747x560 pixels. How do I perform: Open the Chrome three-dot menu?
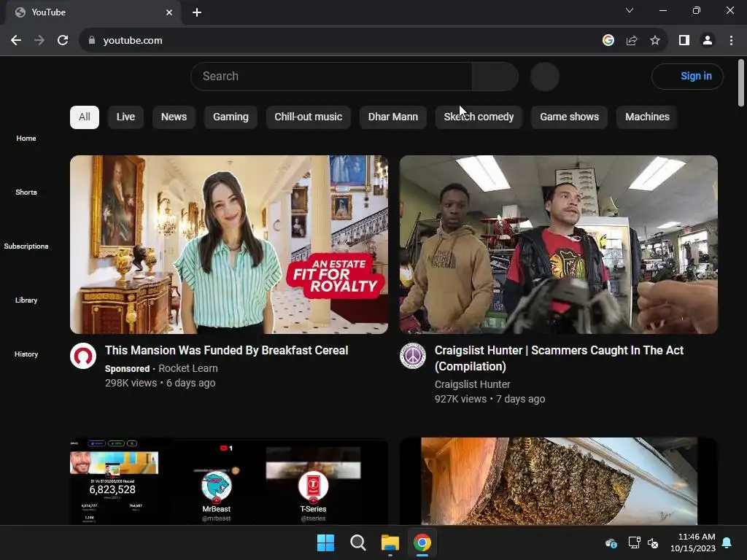(x=731, y=41)
